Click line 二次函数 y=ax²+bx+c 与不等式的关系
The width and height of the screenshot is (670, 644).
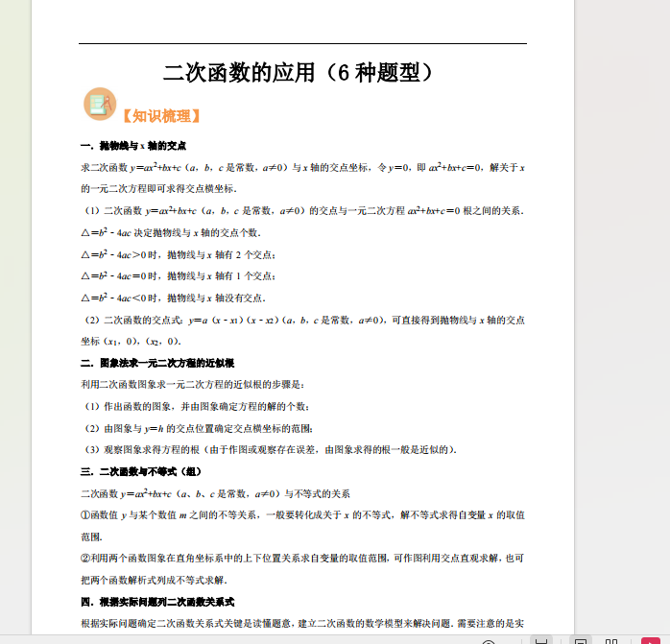pyautogui.click(x=215, y=494)
